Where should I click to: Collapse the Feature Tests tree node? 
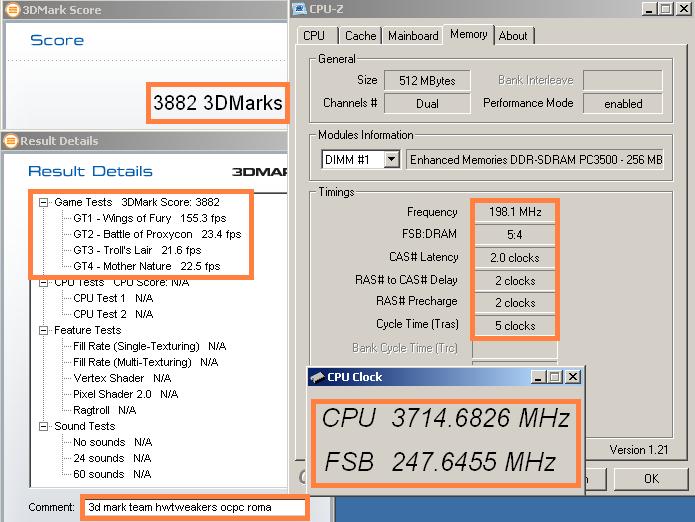click(x=43, y=330)
